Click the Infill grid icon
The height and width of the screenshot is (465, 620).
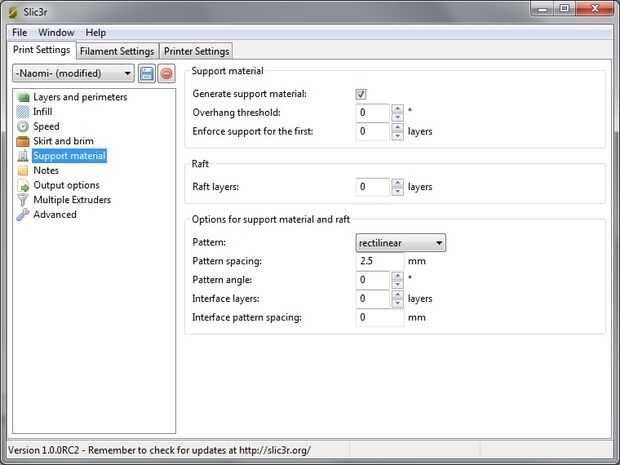coord(23,112)
